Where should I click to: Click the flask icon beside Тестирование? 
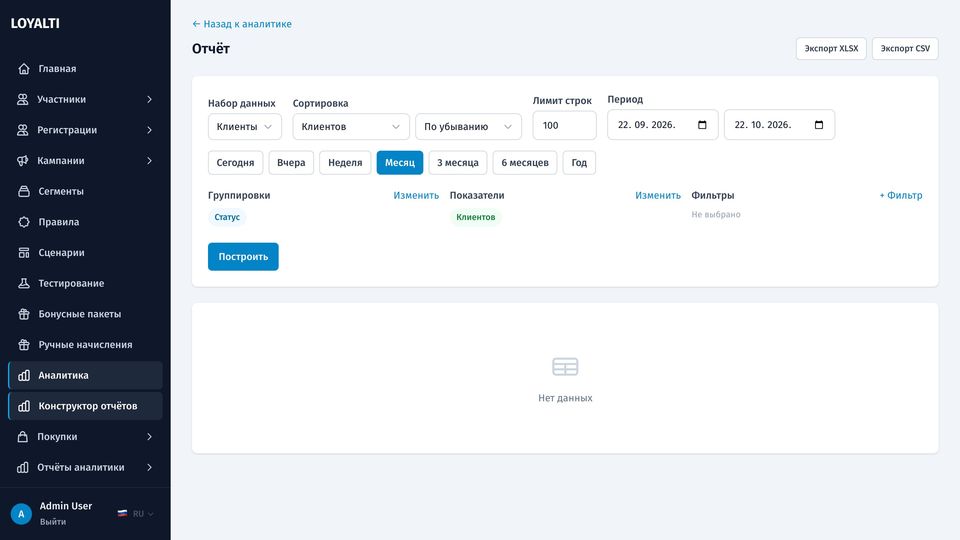[24, 283]
